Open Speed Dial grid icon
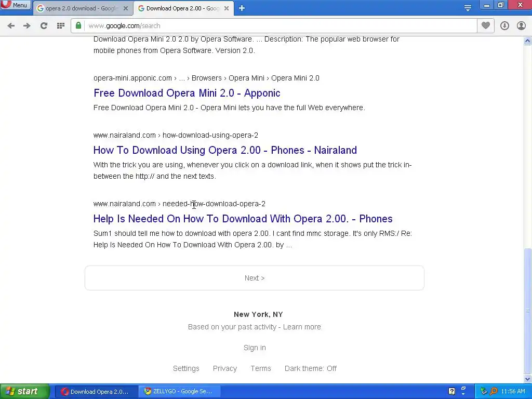Image resolution: width=532 pixels, height=399 pixels. pos(61,26)
